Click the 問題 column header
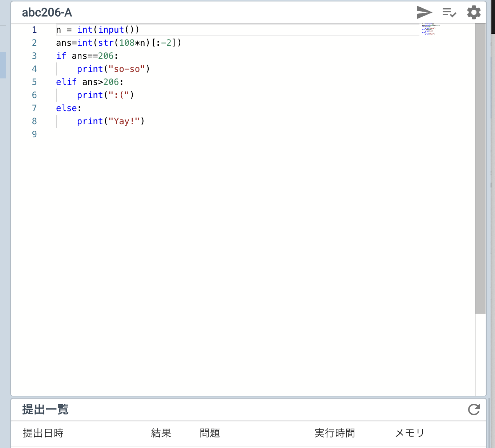 tap(210, 433)
